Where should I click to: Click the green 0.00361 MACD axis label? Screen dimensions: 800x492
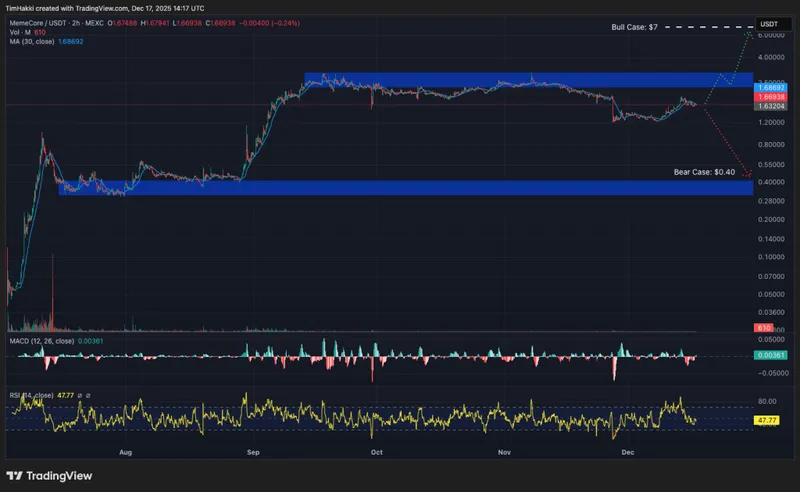[x=770, y=355]
